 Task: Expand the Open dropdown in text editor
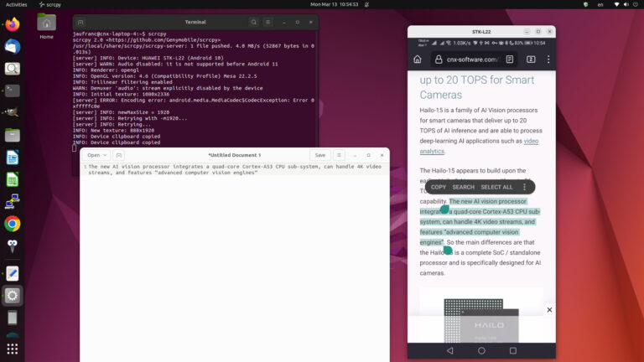coord(96,155)
